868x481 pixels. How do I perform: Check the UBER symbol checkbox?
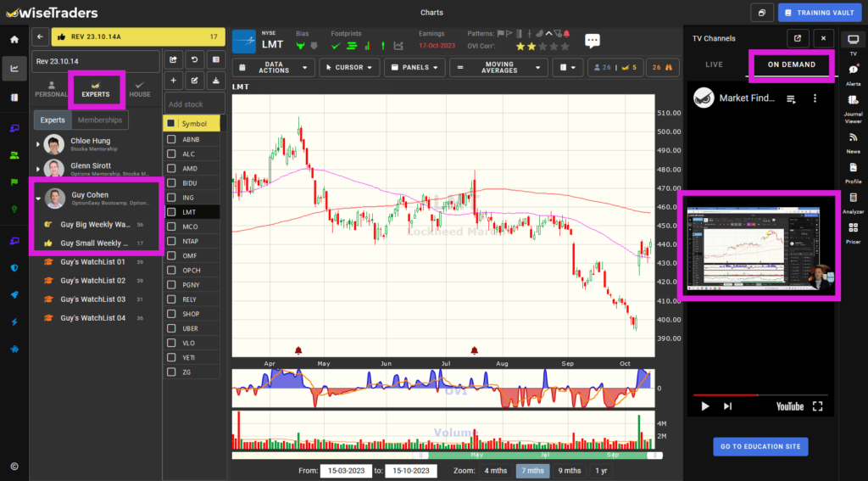171,328
